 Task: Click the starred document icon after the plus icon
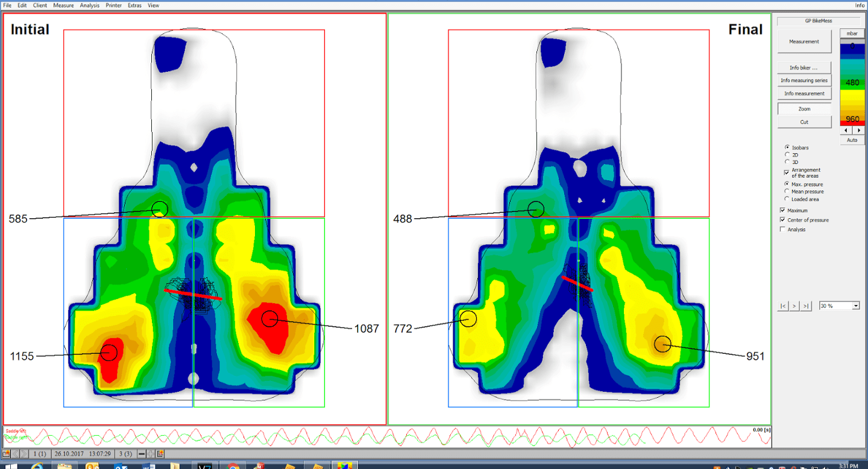click(160, 453)
